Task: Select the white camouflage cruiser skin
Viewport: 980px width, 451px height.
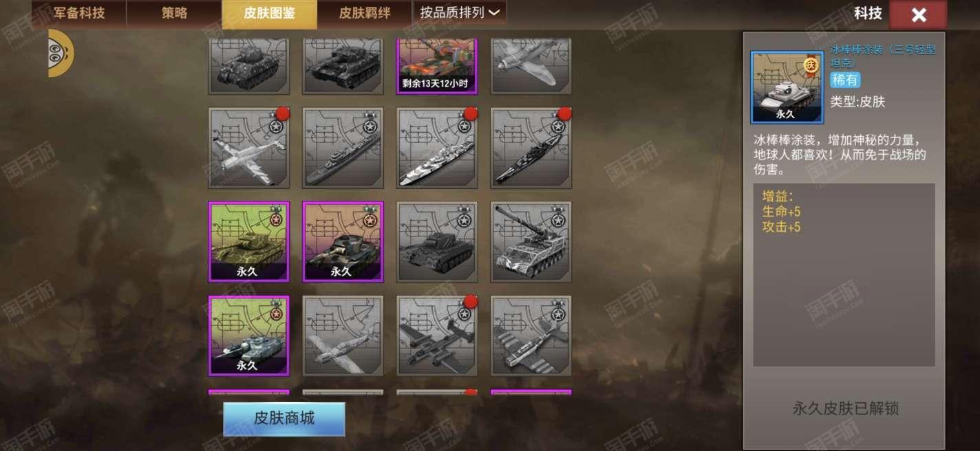Action: (437, 148)
